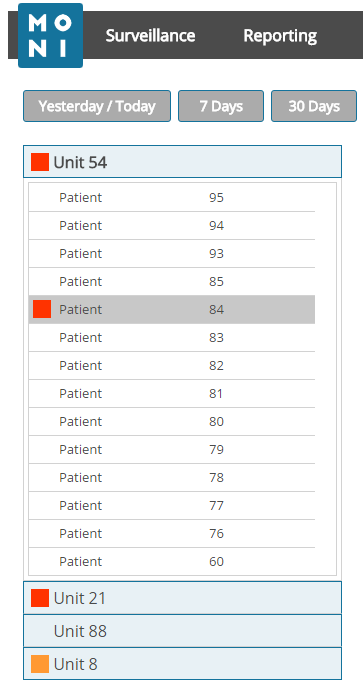Collapse the Unit 54 section
Image resolution: width=363 pixels, height=694 pixels.
click(x=182, y=162)
